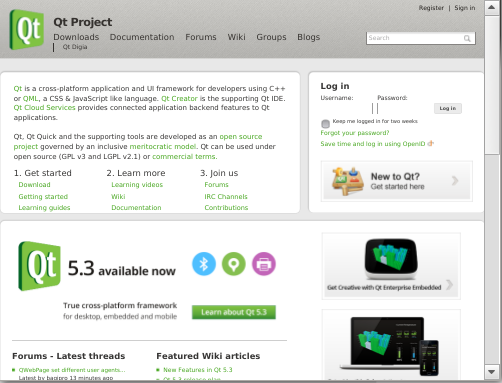Viewport: 502px width, 383px height.
Task: Click the Learn about Qt 5.3 button
Action: tap(234, 312)
